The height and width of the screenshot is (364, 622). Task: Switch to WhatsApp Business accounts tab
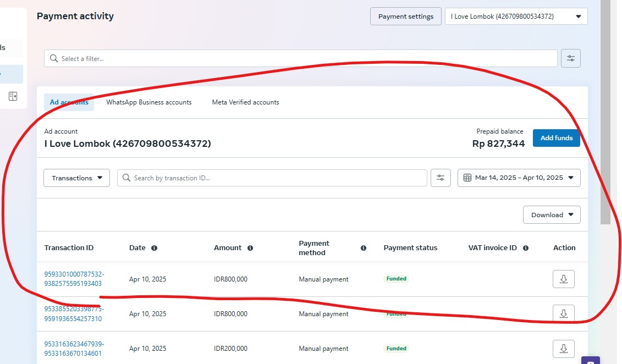[x=149, y=102]
